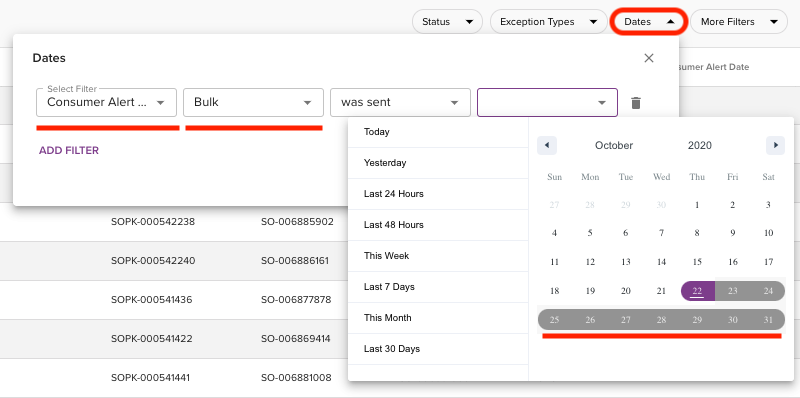This screenshot has height=398, width=800.
Task: Select October 19 in calendar
Action: click(590, 291)
